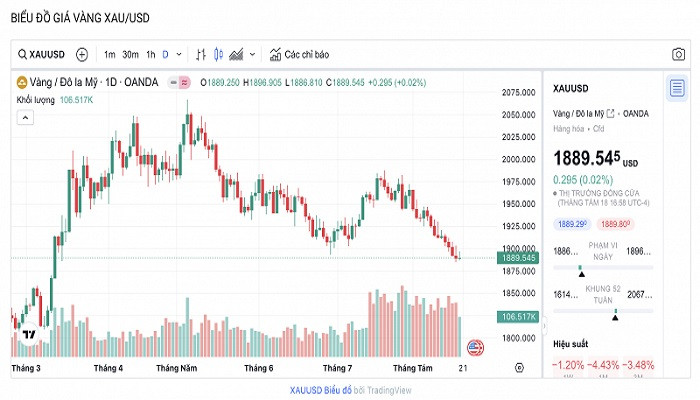This screenshot has height=400, width=700.
Task: Click the US flag icon on chart
Action: 474,348
